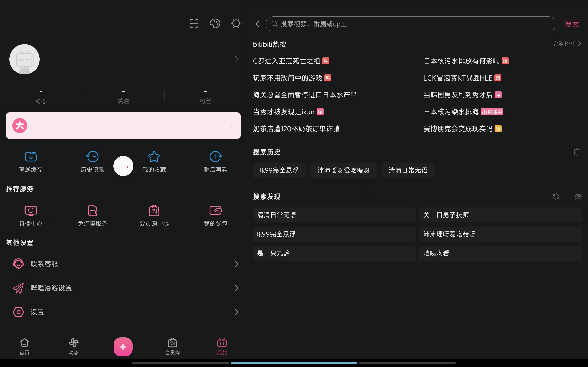Toggle night mode with the sun icon
The width and height of the screenshot is (588, 367).
point(236,23)
